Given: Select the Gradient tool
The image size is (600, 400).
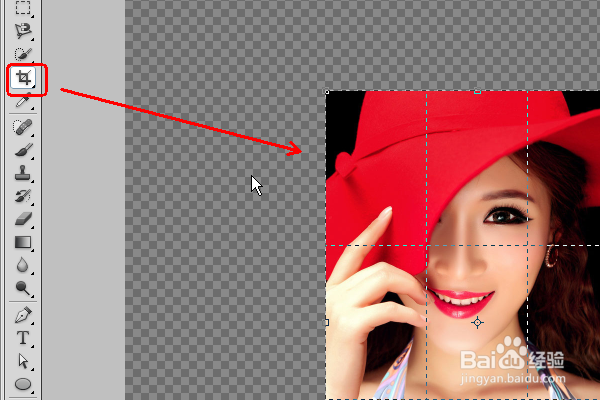Looking at the screenshot, I should point(23,242).
